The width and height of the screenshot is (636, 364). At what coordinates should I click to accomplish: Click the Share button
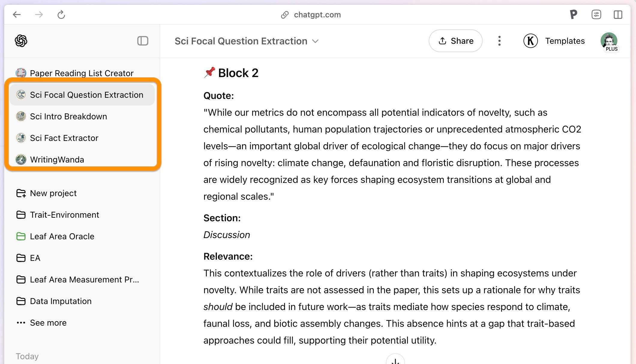[x=455, y=41]
